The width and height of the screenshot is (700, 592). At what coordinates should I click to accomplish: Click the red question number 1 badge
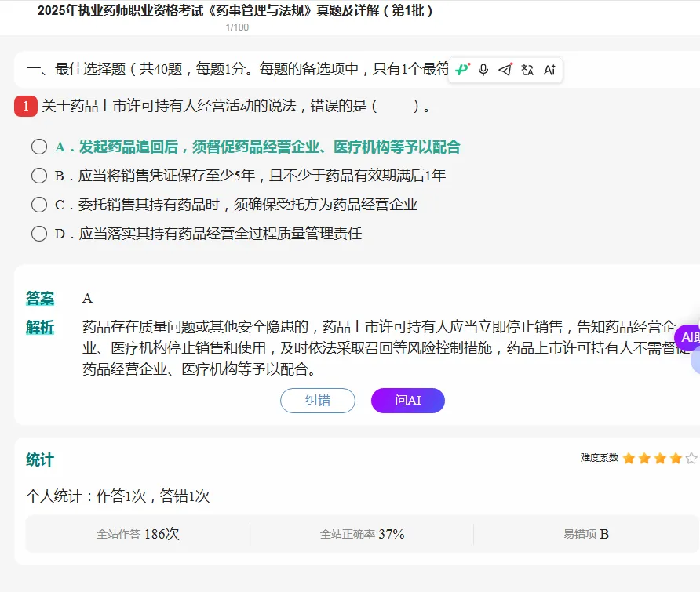(x=26, y=106)
